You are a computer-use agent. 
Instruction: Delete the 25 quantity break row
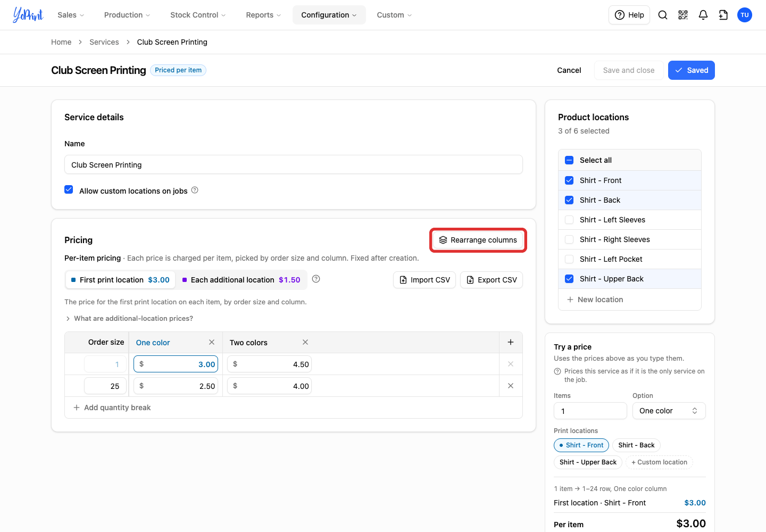511,386
